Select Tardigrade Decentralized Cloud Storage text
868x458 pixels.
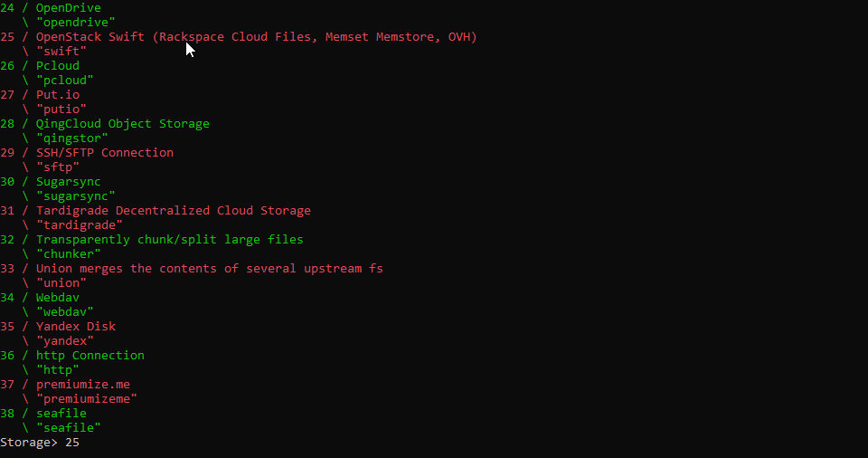[x=173, y=211]
